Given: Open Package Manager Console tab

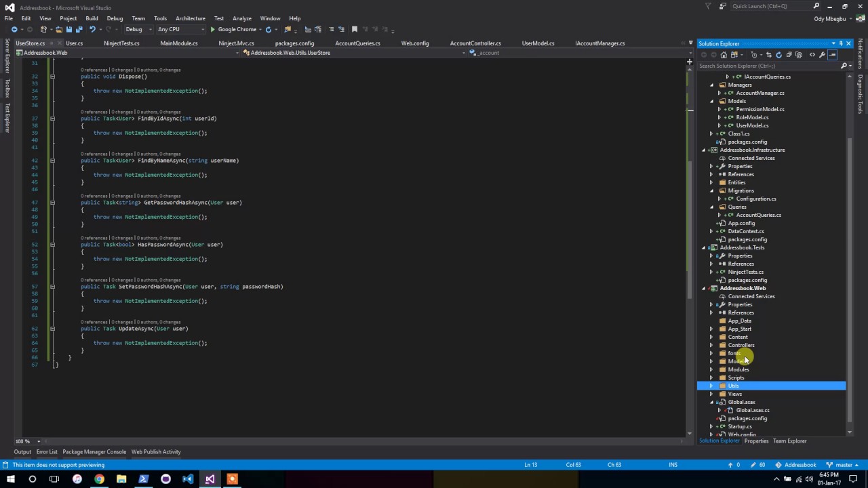Looking at the screenshot, I should [x=94, y=452].
